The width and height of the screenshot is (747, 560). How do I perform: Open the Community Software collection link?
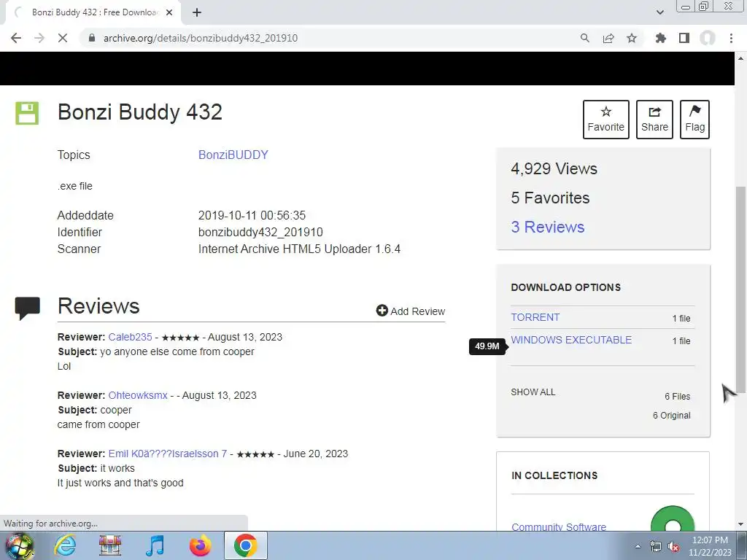(x=559, y=526)
